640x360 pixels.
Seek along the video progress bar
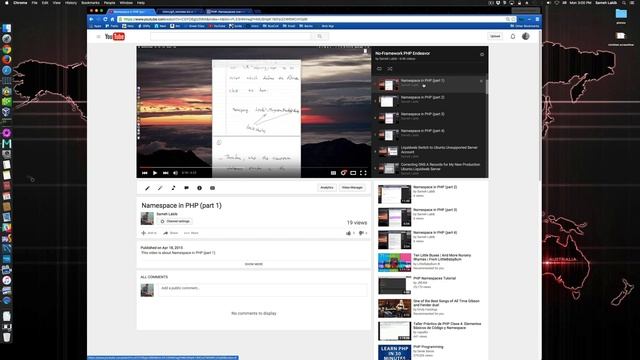(x=254, y=167)
